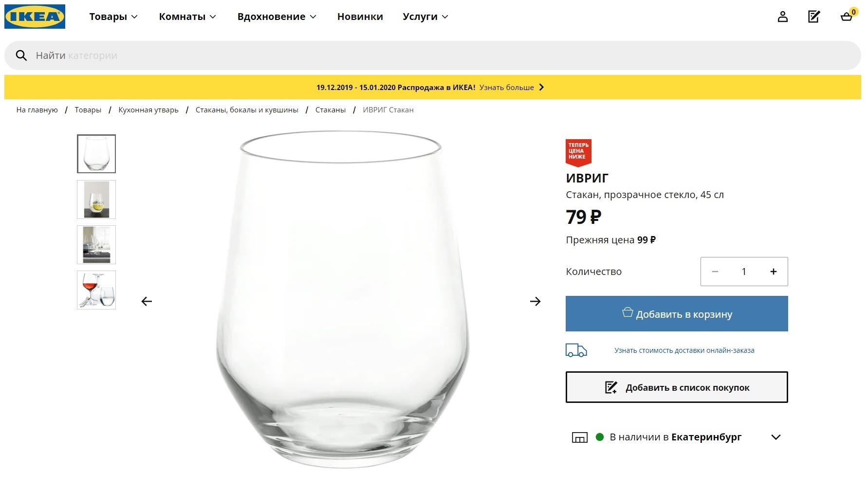Click the IKEA logo
Viewport: 868px width, 491px height.
click(x=35, y=17)
